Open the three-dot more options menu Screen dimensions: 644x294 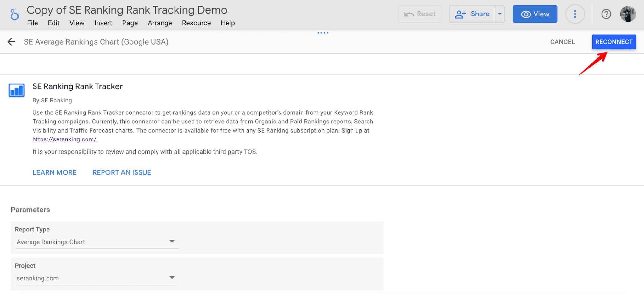pos(575,14)
